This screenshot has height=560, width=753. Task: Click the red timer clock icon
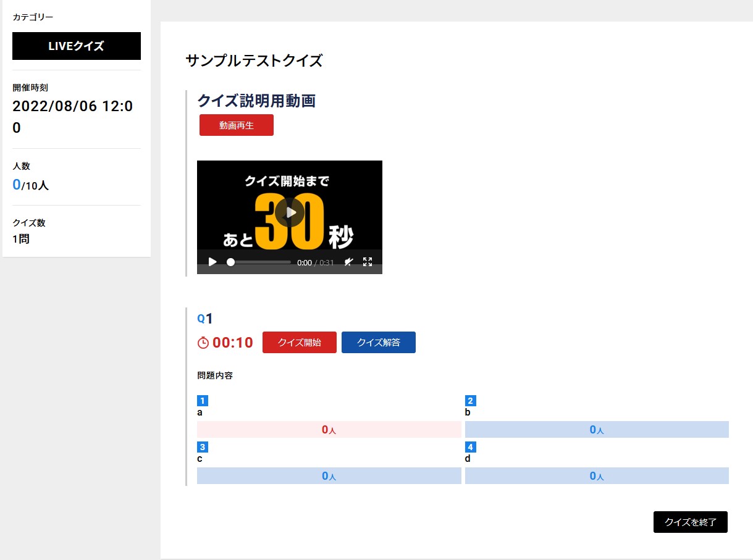click(203, 343)
